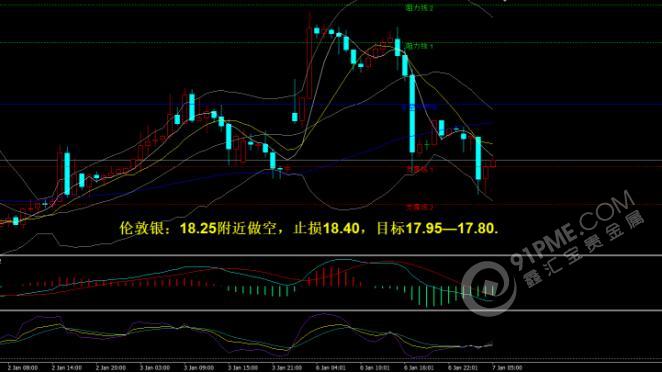Click the 2 Jan 14:00 time label
The width and height of the screenshot is (662, 373).
(x=67, y=368)
